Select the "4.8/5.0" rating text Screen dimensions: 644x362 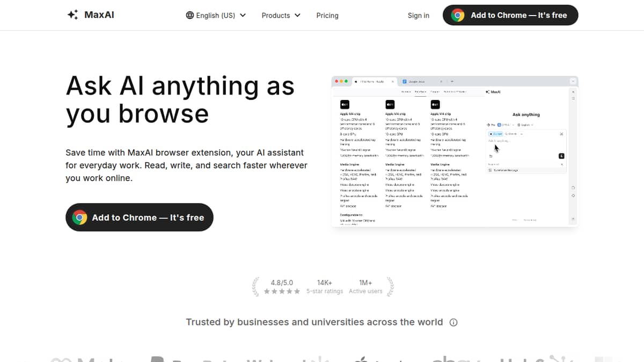click(x=282, y=283)
